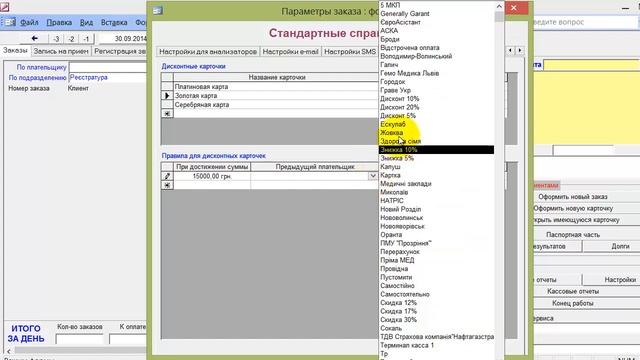Click the По плательщику input field

[x=108, y=67]
